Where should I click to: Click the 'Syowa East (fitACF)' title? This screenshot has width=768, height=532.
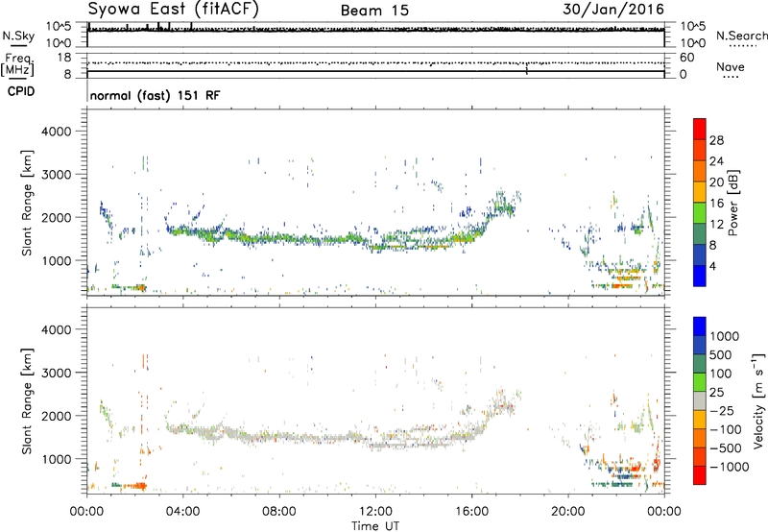tap(173, 9)
